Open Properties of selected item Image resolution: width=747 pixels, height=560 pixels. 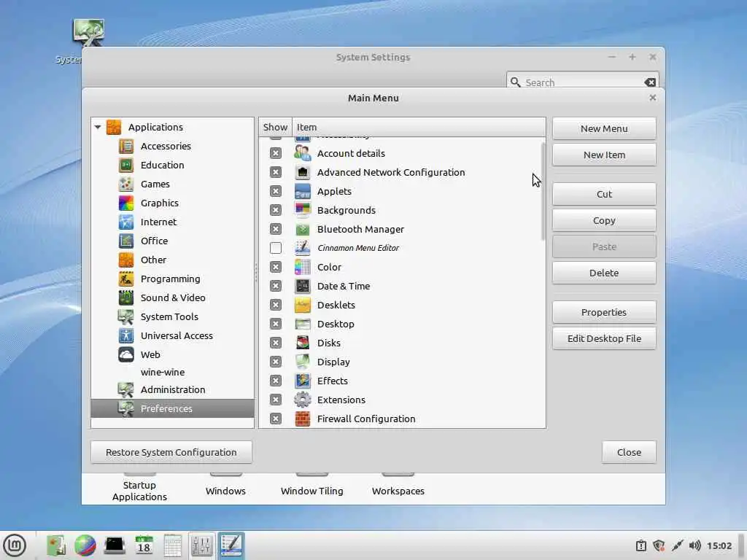pyautogui.click(x=604, y=312)
